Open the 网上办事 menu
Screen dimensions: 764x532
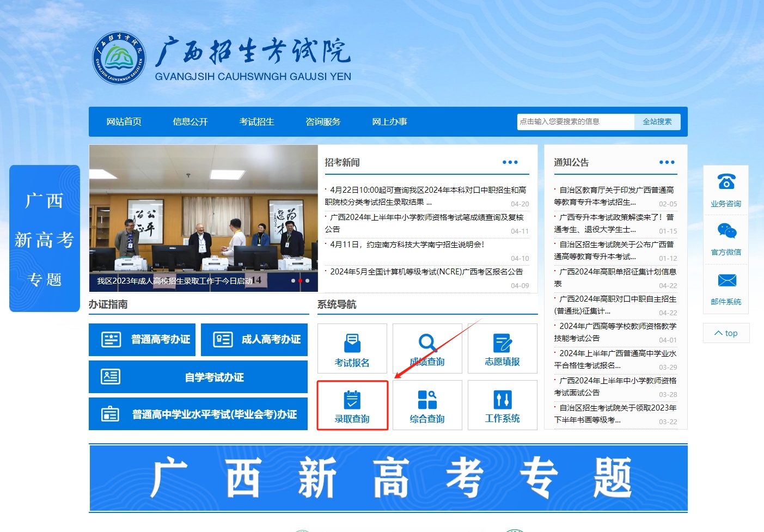390,121
